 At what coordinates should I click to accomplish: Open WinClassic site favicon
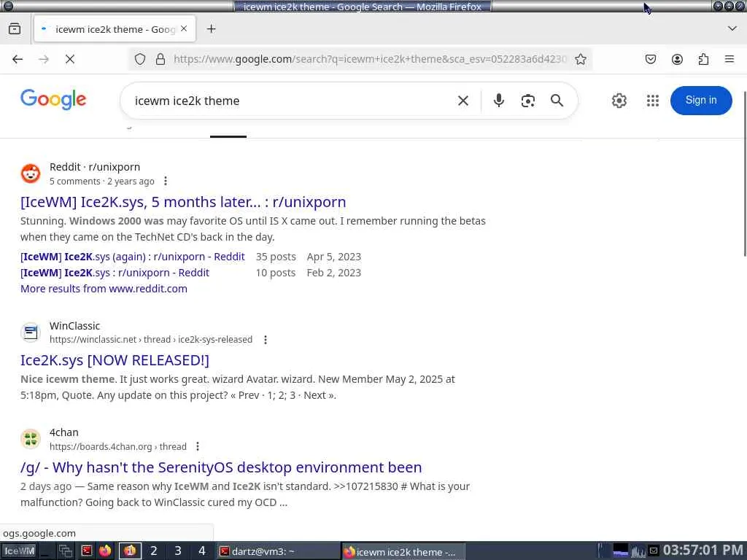click(31, 332)
